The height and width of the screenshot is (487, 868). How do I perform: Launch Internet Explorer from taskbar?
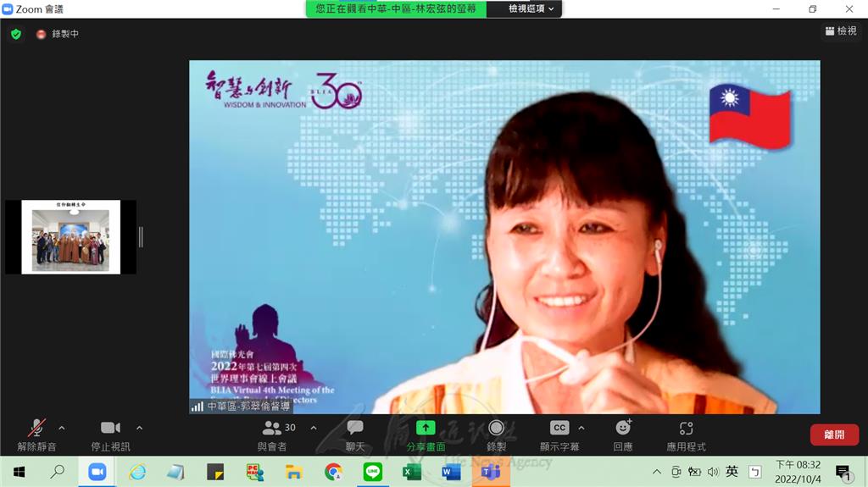pos(136,472)
